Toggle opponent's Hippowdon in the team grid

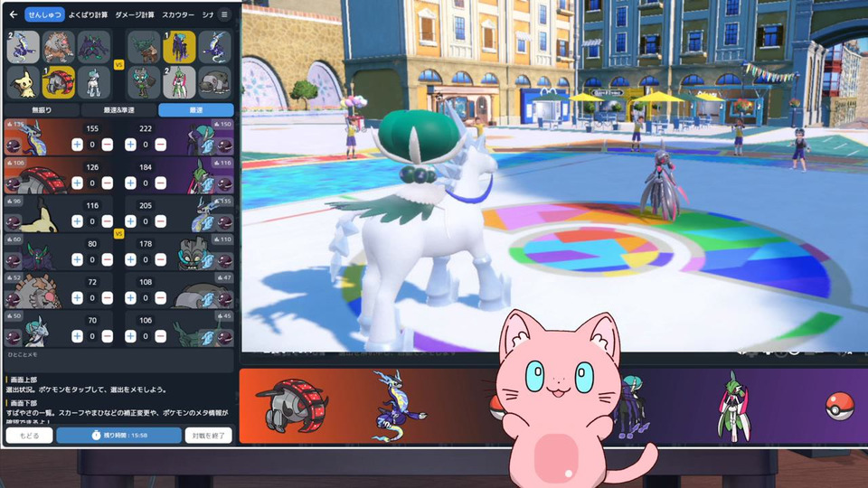pyautogui.click(x=215, y=82)
